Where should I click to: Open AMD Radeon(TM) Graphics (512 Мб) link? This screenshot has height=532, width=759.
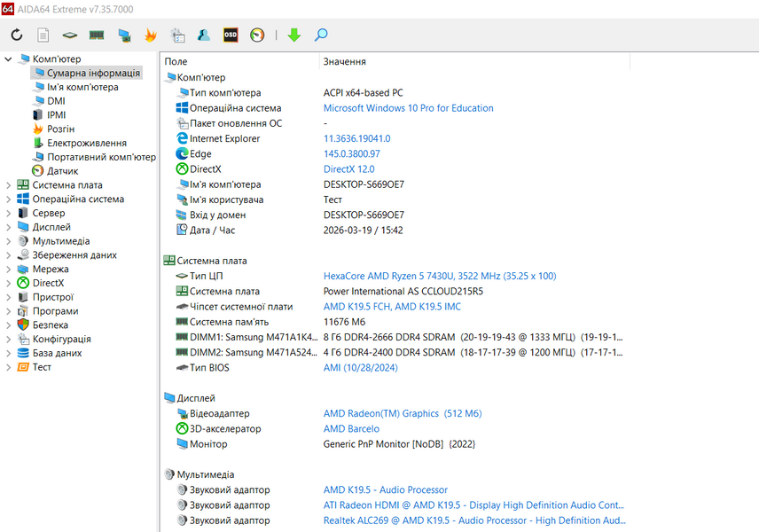pos(403,413)
